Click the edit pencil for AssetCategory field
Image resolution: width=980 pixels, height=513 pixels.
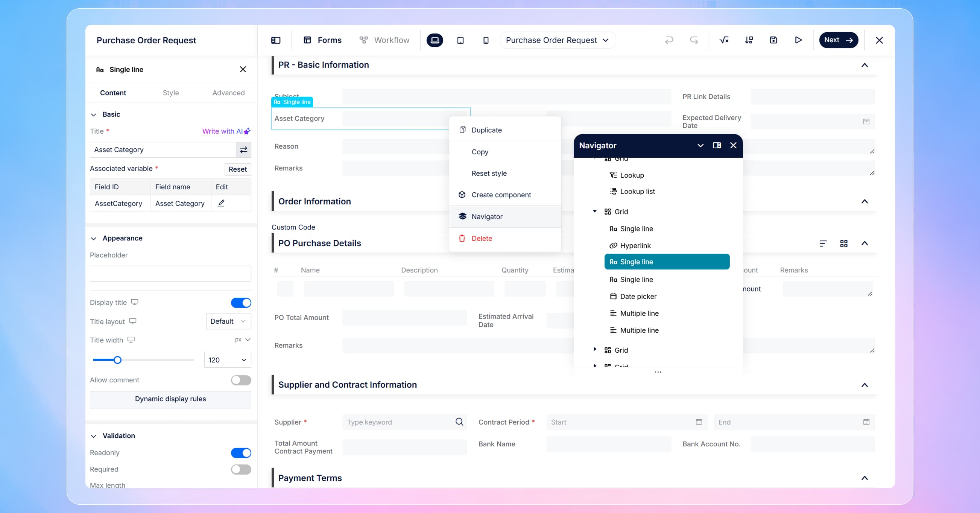(x=221, y=203)
